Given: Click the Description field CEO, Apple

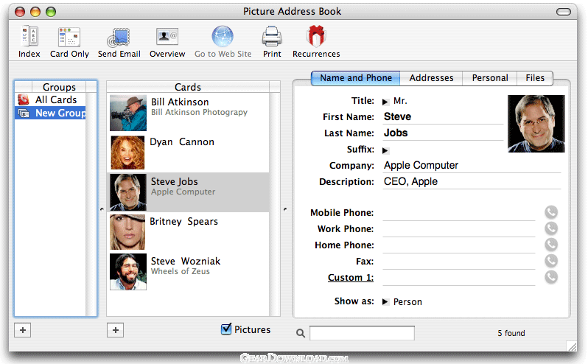Looking at the screenshot, I should [472, 182].
